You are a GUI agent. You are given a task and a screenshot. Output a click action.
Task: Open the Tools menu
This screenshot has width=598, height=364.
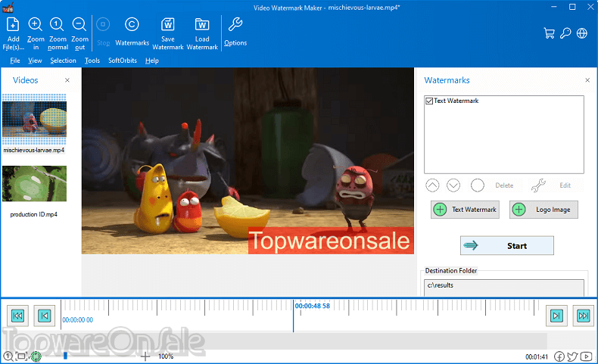click(92, 61)
